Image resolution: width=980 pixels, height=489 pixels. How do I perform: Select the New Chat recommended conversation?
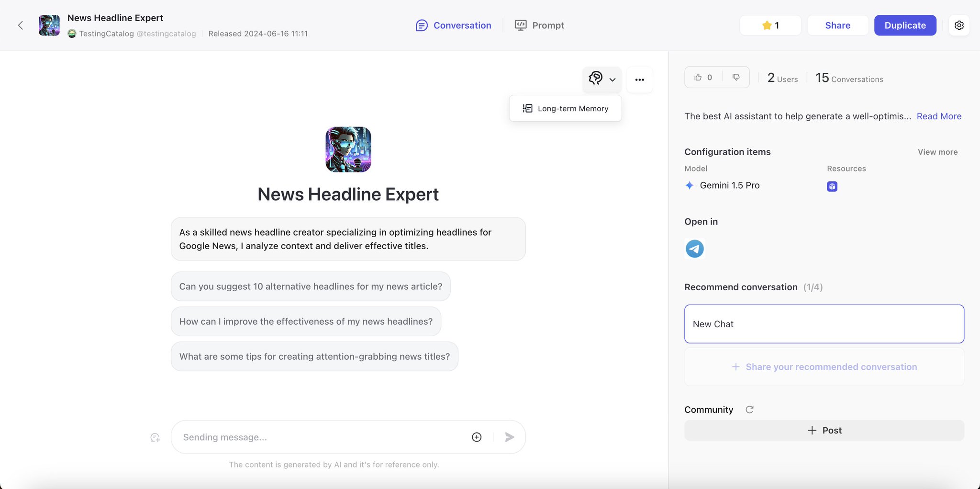click(824, 324)
